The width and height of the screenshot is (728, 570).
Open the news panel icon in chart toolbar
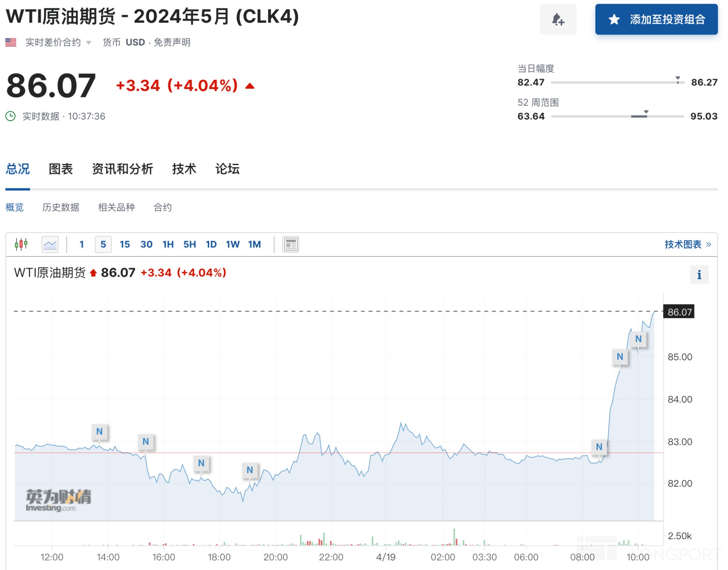291,244
